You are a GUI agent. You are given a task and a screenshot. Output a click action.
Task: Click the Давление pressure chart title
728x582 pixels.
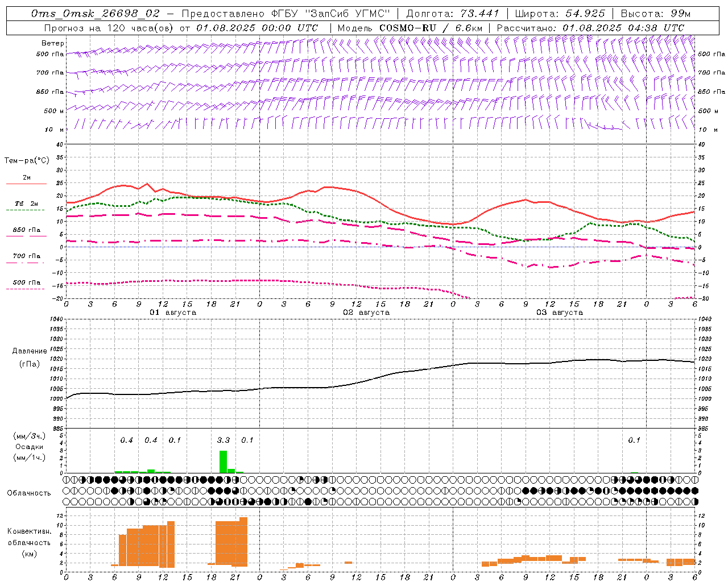click(x=29, y=351)
